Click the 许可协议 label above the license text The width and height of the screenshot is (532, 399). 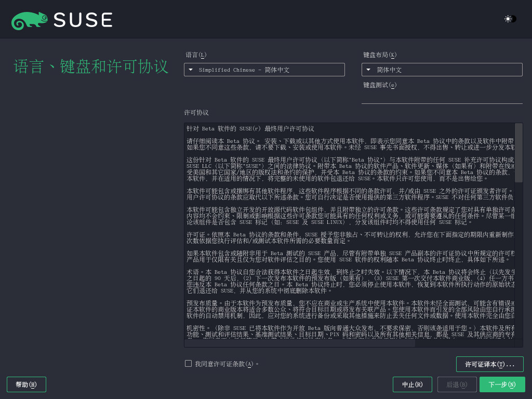coord(196,113)
